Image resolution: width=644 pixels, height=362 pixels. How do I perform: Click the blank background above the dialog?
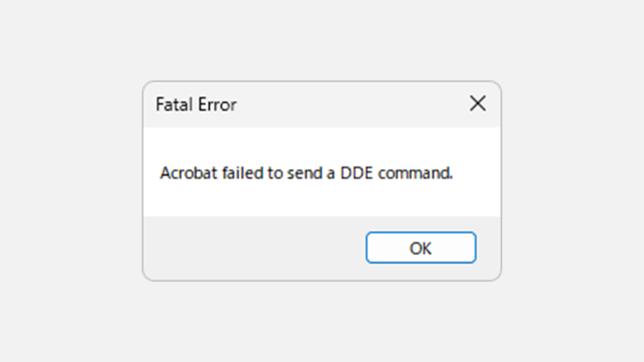point(322,38)
